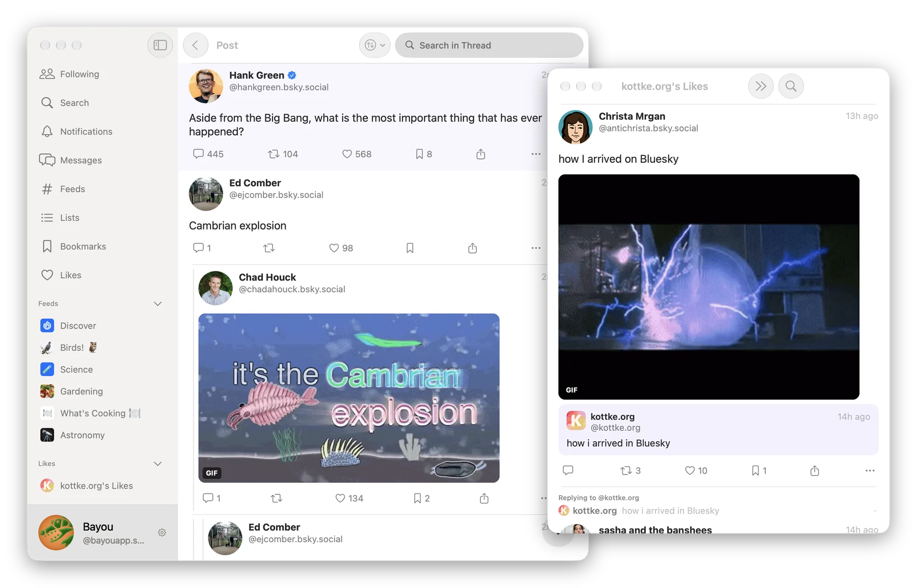Select the Astronomy feed
The image size is (917, 588).
coord(72,435)
